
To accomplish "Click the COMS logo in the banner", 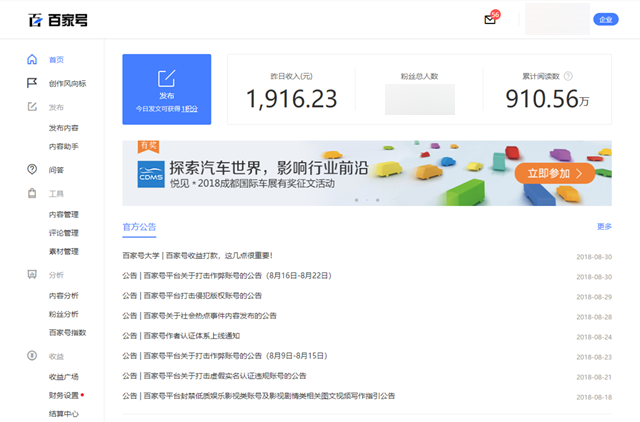I will coord(151,174).
